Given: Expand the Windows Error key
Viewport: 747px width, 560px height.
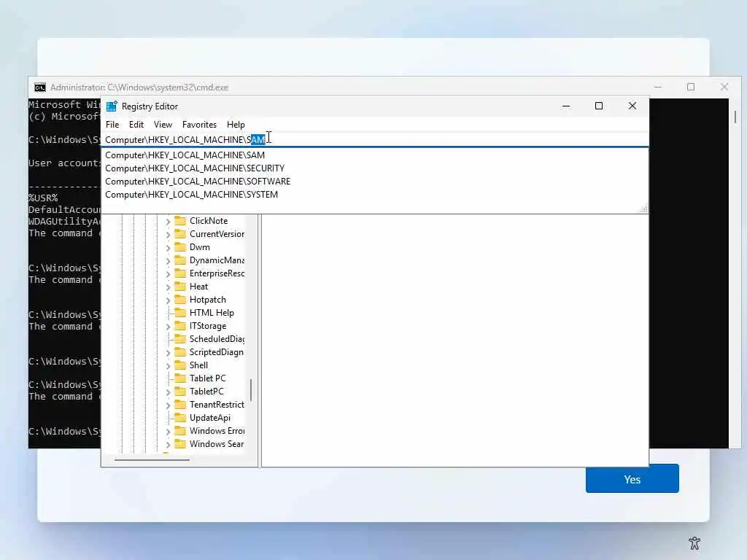Looking at the screenshot, I should (x=168, y=432).
